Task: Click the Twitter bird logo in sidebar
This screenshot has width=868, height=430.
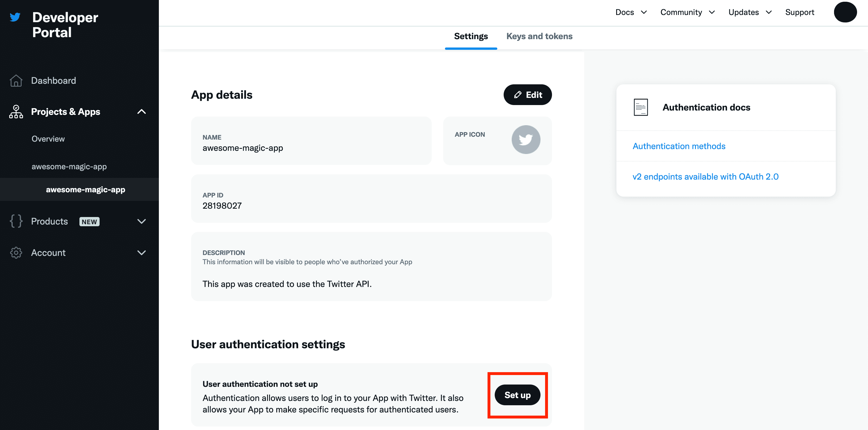Action: click(15, 17)
